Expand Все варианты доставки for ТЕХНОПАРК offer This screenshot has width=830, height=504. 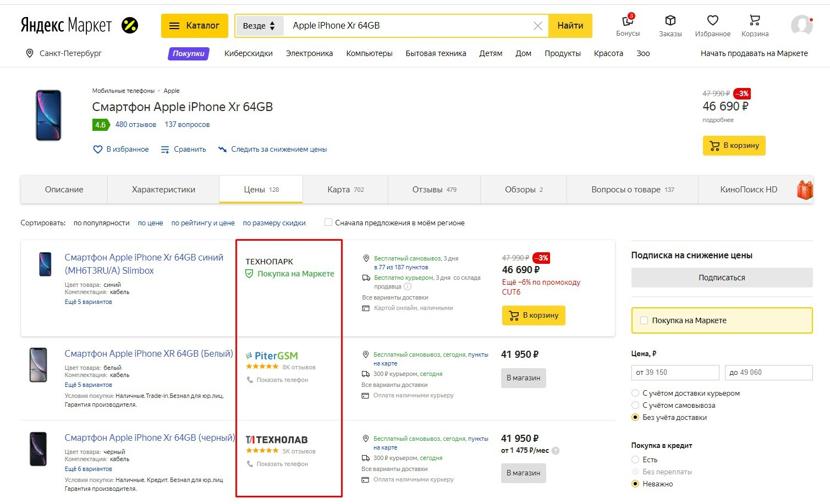[395, 297]
